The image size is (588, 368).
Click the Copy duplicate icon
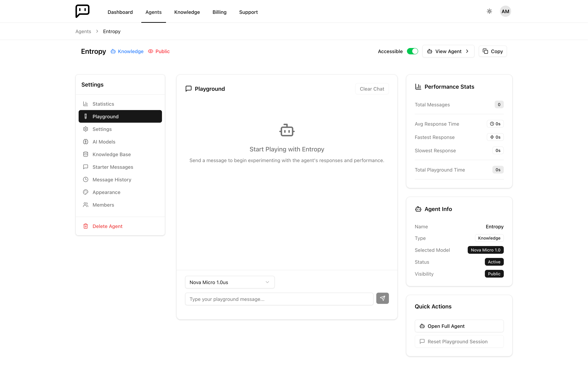pos(485,51)
